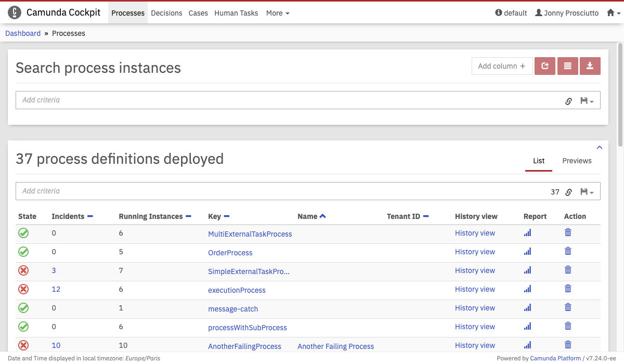
Task: Collapse the process definitions panel
Action: coord(599,148)
